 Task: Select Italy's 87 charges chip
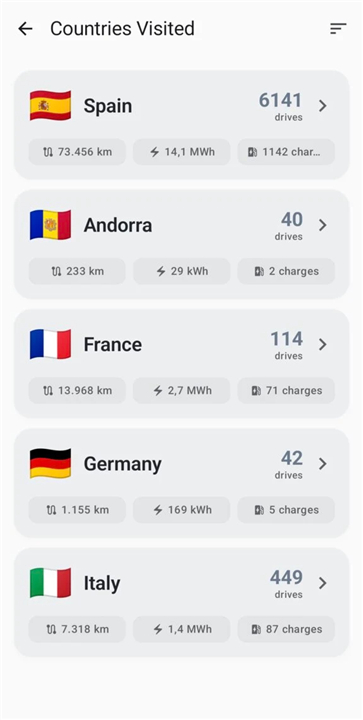coord(286,630)
